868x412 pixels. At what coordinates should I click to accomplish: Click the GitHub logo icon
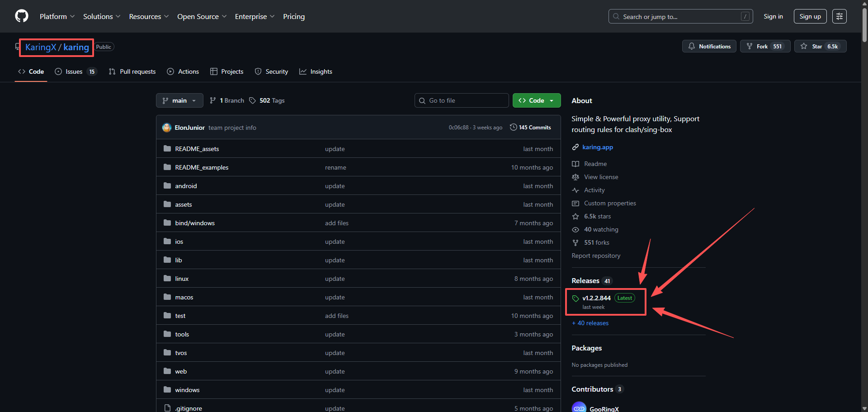[22, 16]
